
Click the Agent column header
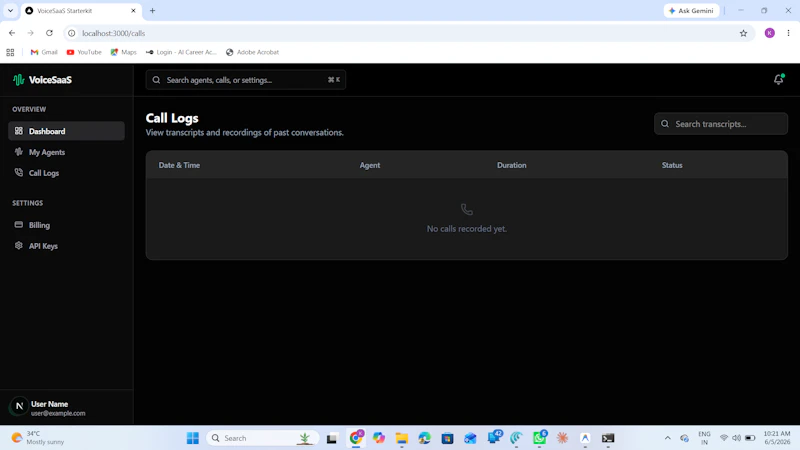pos(370,165)
